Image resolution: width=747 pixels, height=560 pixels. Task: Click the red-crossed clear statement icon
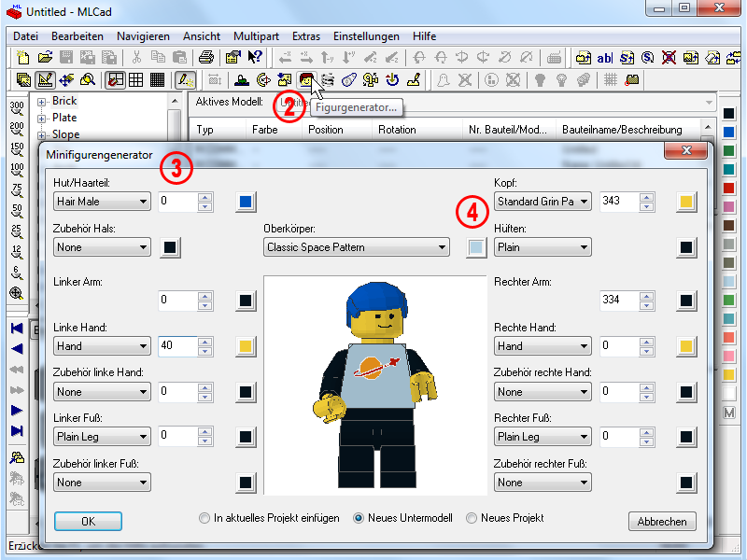(x=669, y=58)
